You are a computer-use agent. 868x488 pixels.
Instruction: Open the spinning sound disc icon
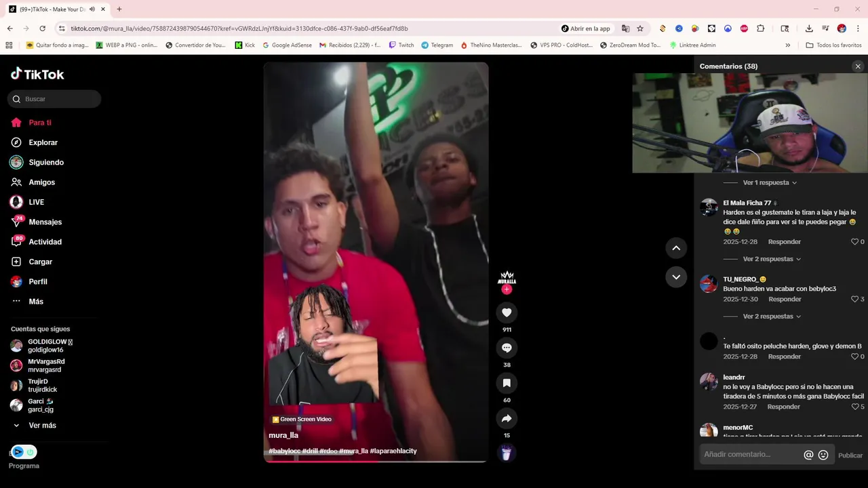point(507,453)
